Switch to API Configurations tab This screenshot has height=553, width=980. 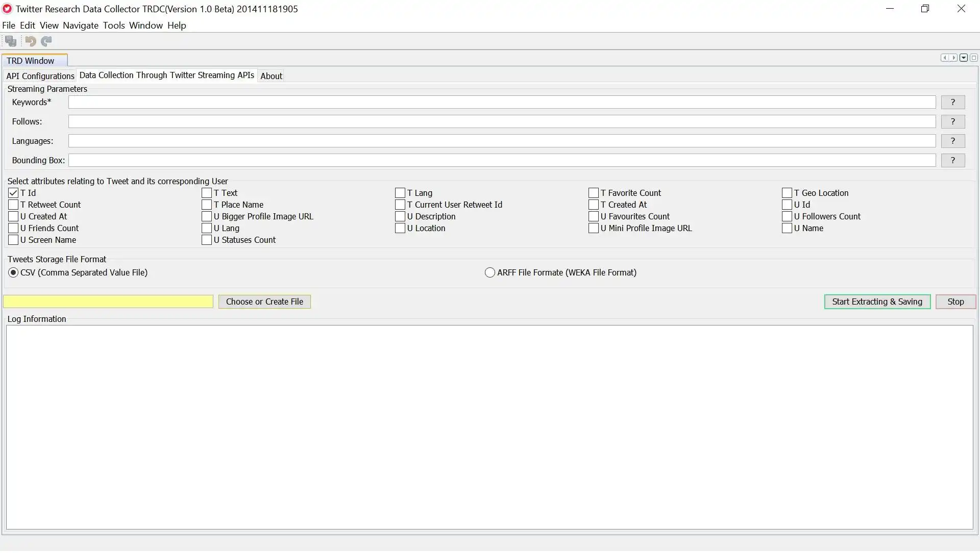click(40, 74)
